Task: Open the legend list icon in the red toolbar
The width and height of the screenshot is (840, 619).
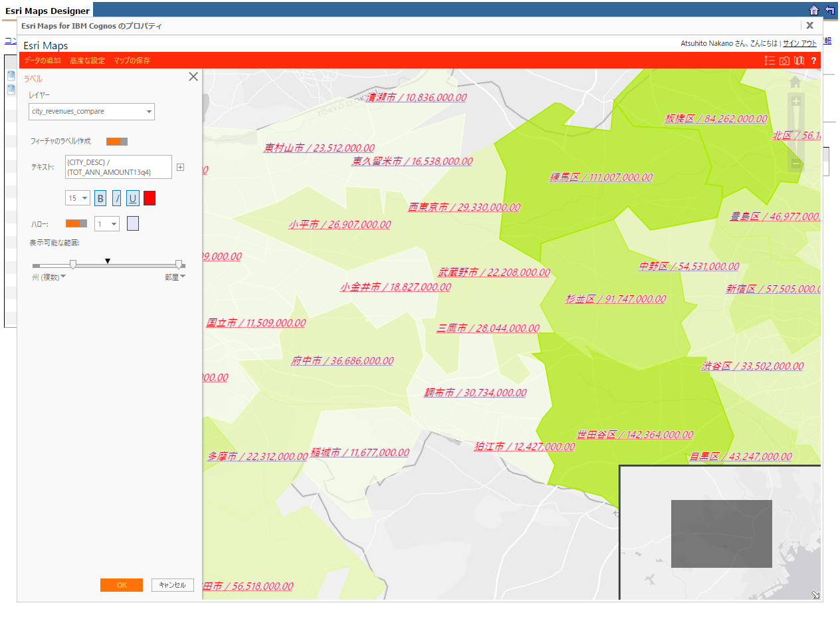Action: click(770, 61)
